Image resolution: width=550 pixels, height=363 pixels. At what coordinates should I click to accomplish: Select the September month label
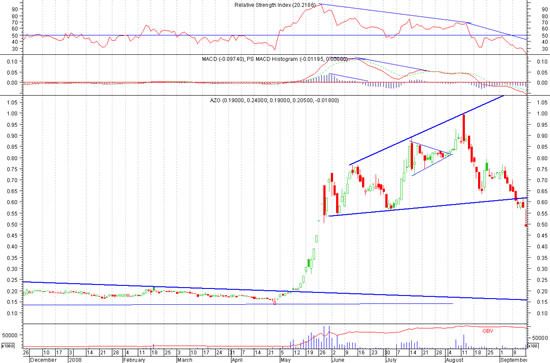tap(513, 360)
